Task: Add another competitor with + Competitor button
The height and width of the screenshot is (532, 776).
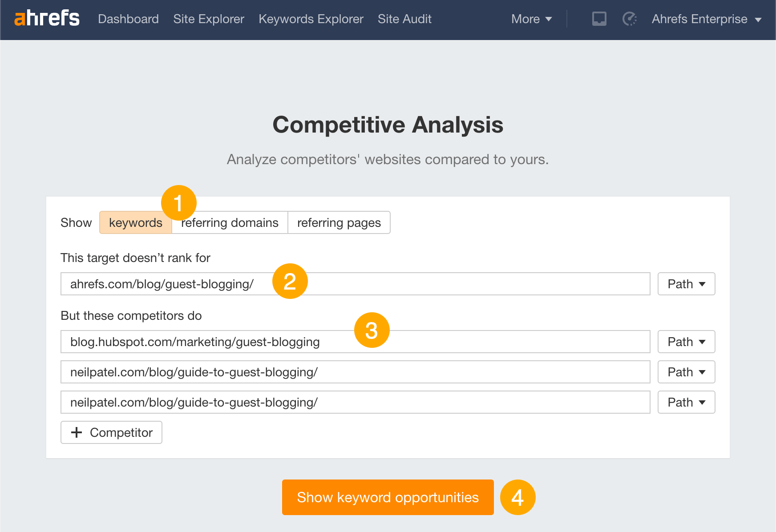Action: point(112,432)
